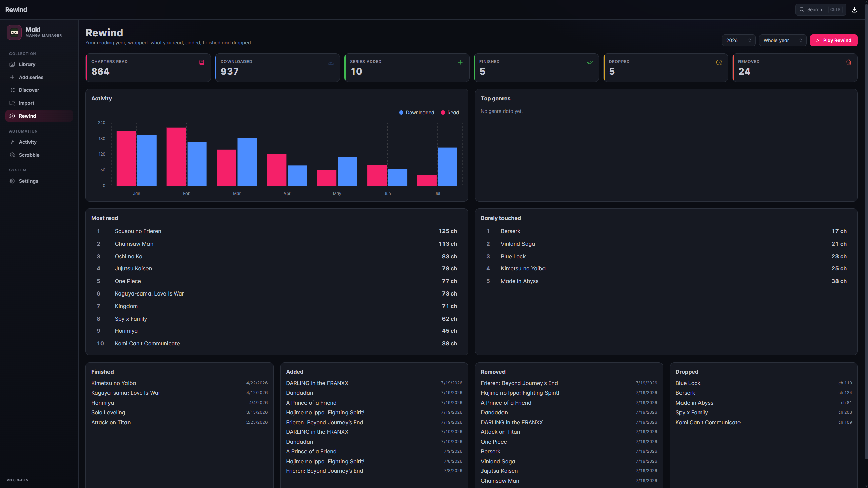Click the download icon in the top bar
Image resolution: width=868 pixels, height=488 pixels.
tap(854, 10)
